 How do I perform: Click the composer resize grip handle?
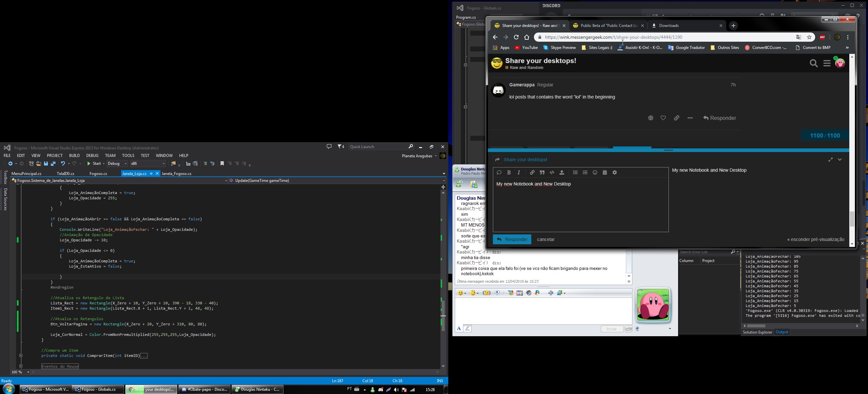click(668, 150)
